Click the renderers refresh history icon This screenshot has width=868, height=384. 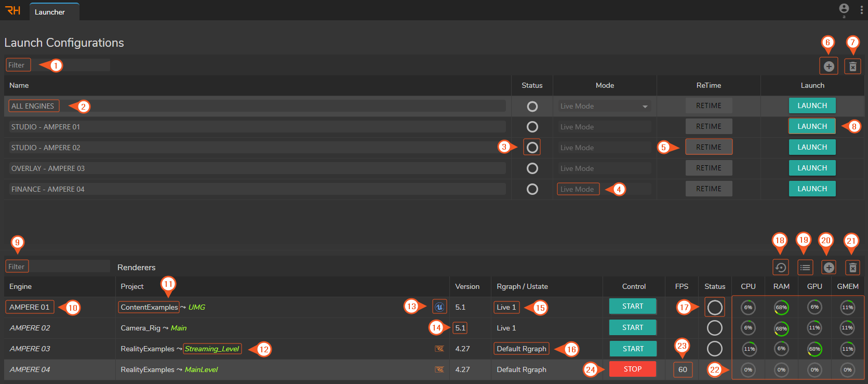coord(780,268)
